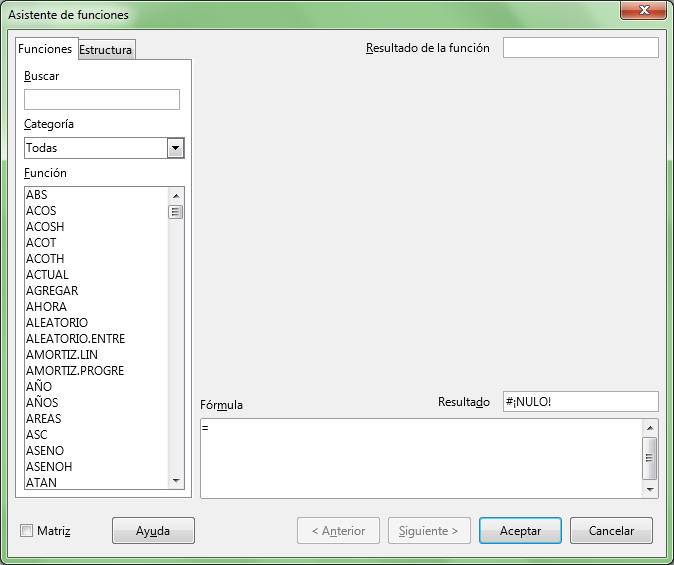Viewport: 674px width, 565px height.
Task: Click in the Buscar search field
Action: click(x=102, y=99)
